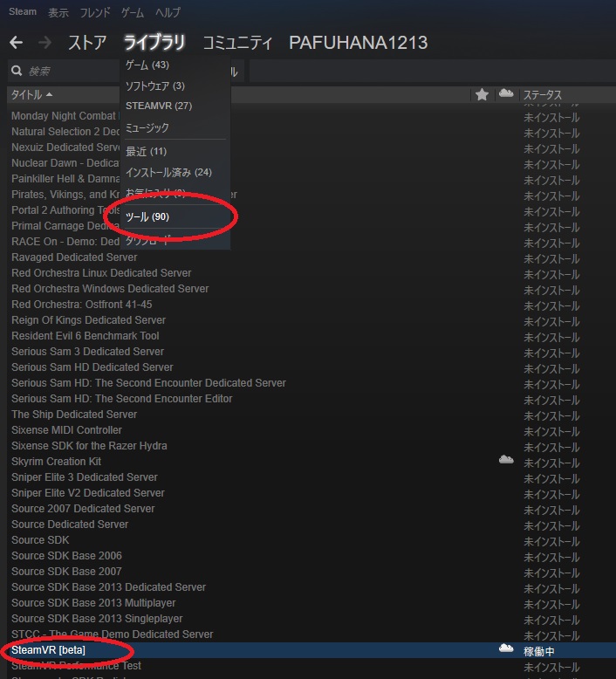Sort by cloud column header

click(506, 93)
